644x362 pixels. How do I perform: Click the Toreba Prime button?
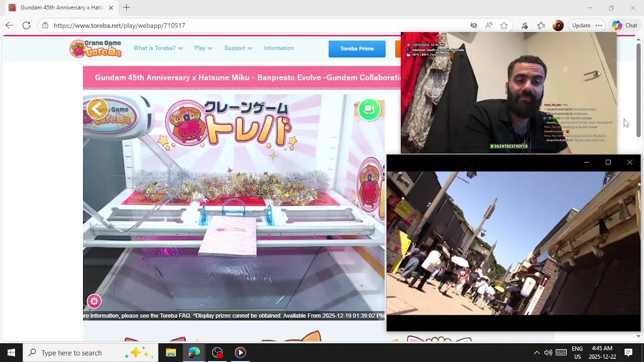[357, 49]
